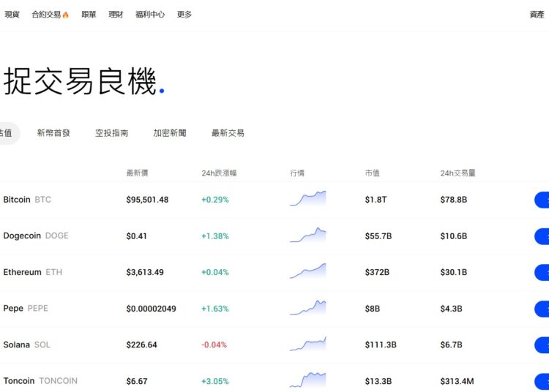Image resolution: width=549 pixels, height=392 pixels.
Task: Click the Toncoin price chart sparkline
Action: 307,380
